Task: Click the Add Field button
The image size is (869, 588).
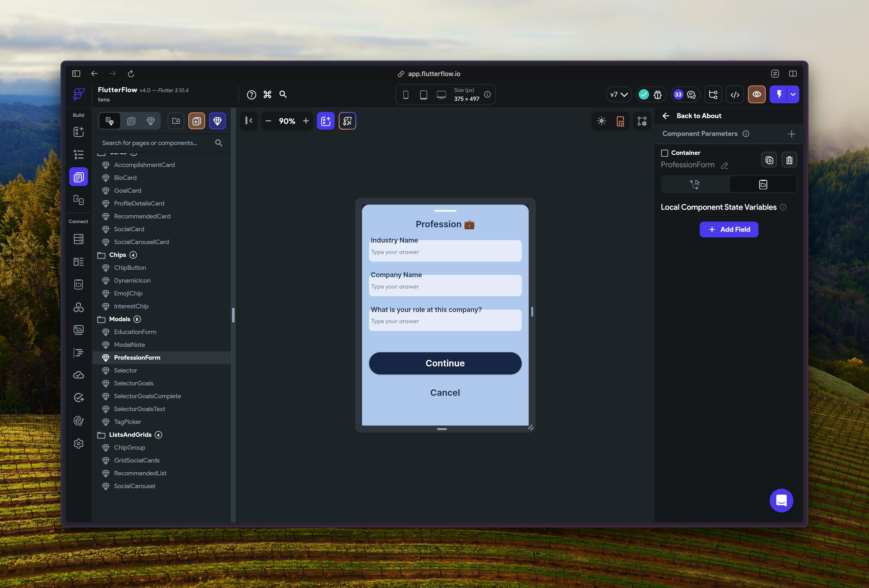Action: (729, 230)
